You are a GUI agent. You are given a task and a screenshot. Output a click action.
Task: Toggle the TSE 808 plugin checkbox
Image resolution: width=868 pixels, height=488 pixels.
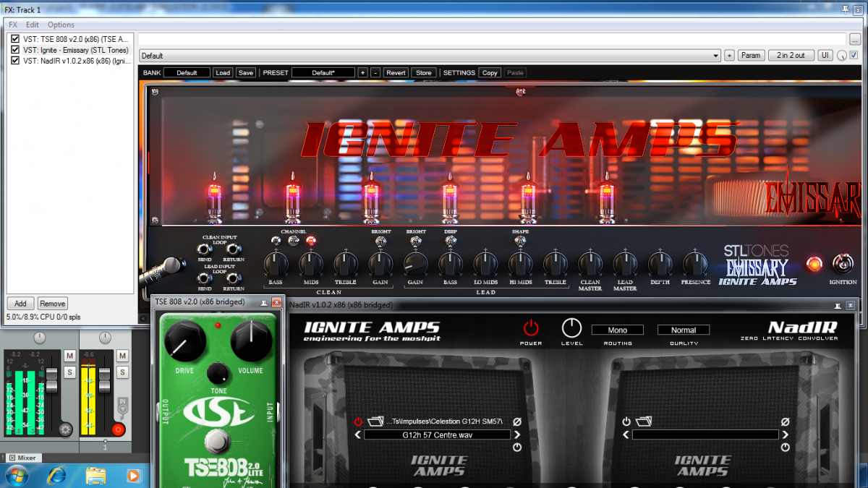click(15, 39)
